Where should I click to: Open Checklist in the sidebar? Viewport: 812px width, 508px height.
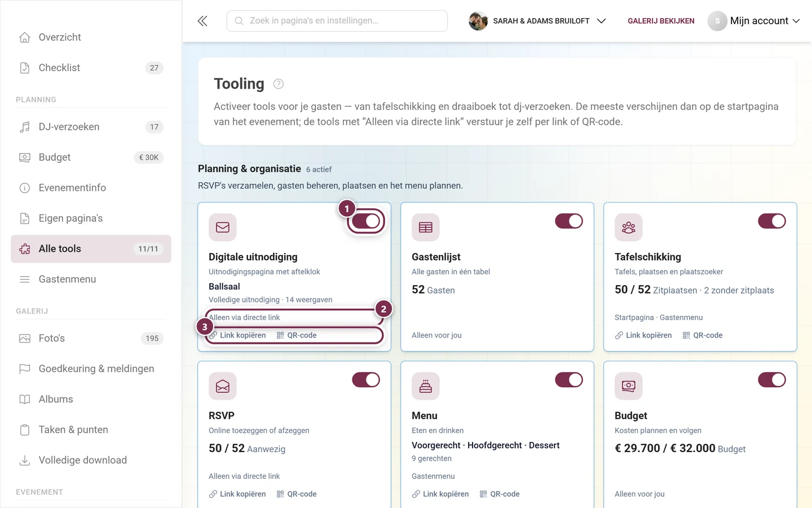pyautogui.click(x=91, y=68)
